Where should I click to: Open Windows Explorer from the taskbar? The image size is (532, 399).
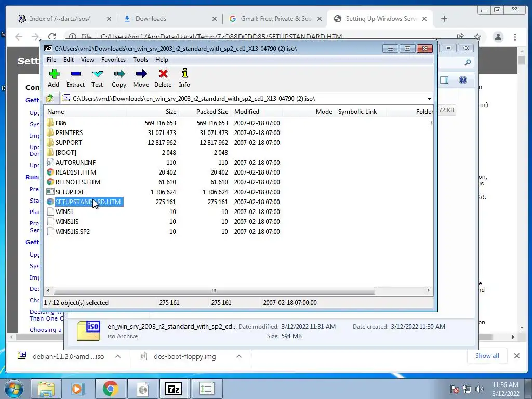pos(46,389)
